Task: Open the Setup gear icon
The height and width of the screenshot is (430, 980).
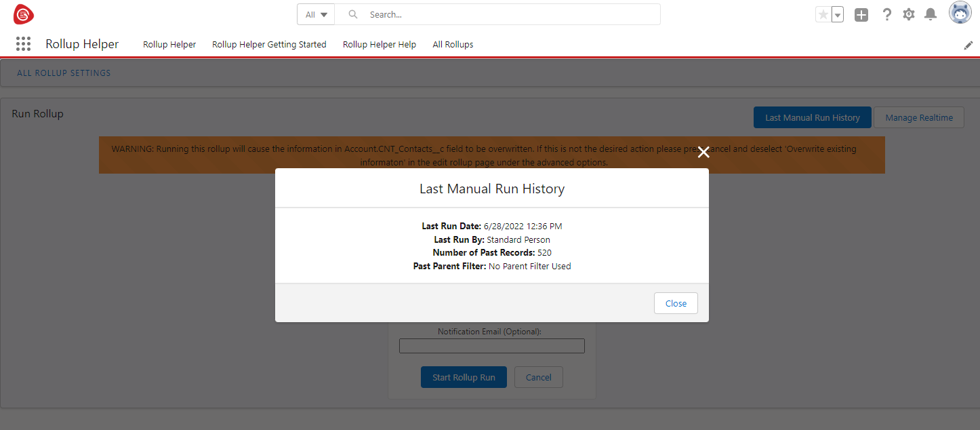Action: click(909, 14)
